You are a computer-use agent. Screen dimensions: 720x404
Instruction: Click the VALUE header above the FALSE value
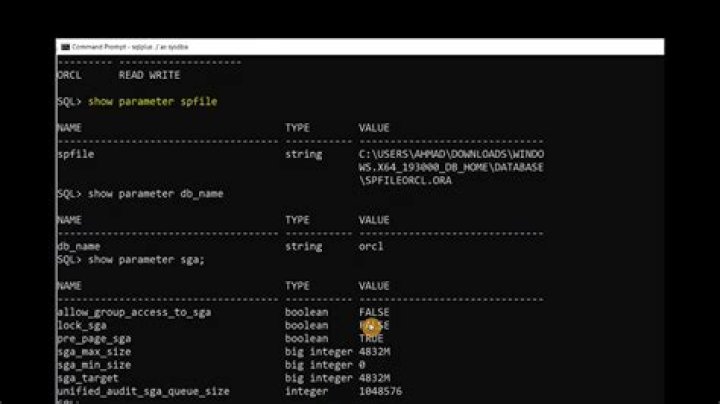click(374, 286)
